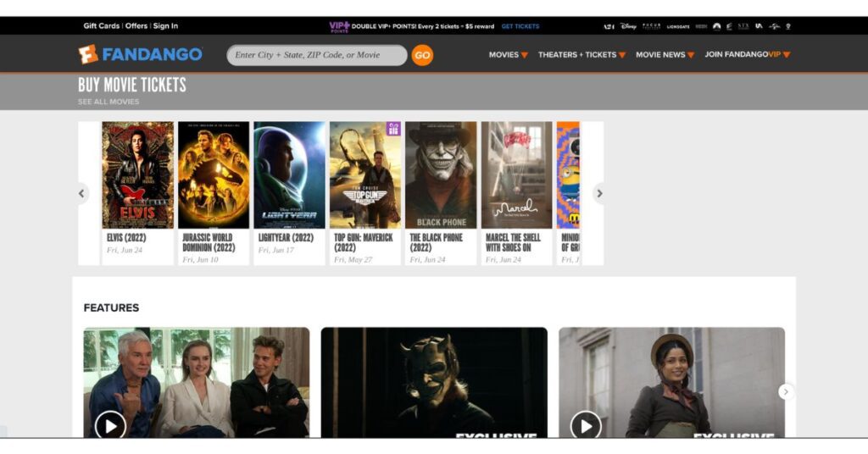Click Sign In
868x454 pixels.
(x=165, y=26)
